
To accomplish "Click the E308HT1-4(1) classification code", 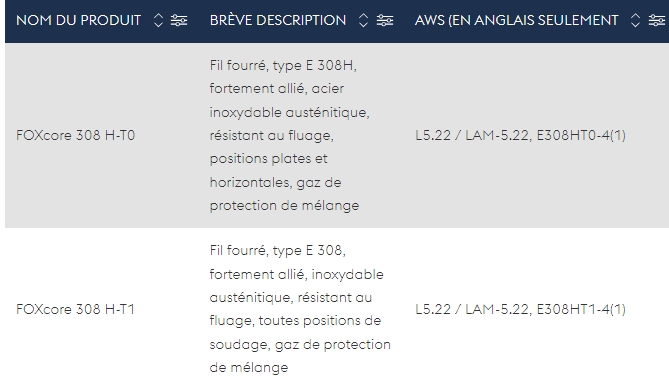I will [581, 309].
